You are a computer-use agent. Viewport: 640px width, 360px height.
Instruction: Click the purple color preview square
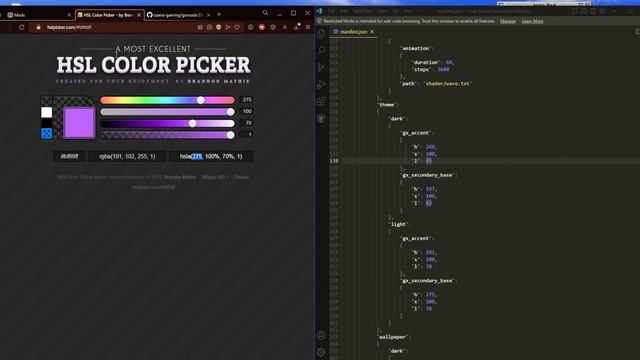tap(79, 123)
